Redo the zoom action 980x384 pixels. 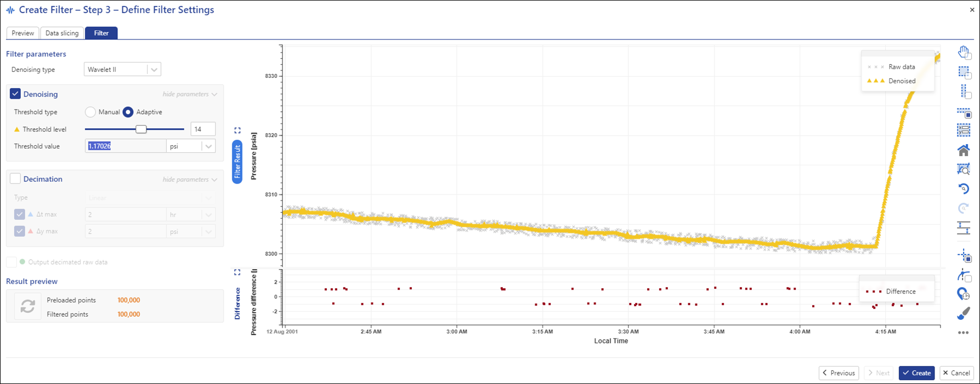(x=964, y=208)
